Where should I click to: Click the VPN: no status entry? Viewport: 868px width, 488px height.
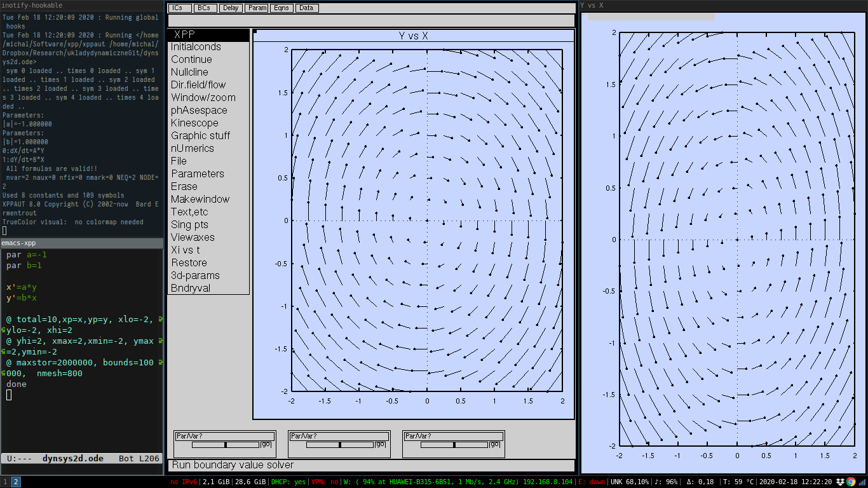click(325, 482)
